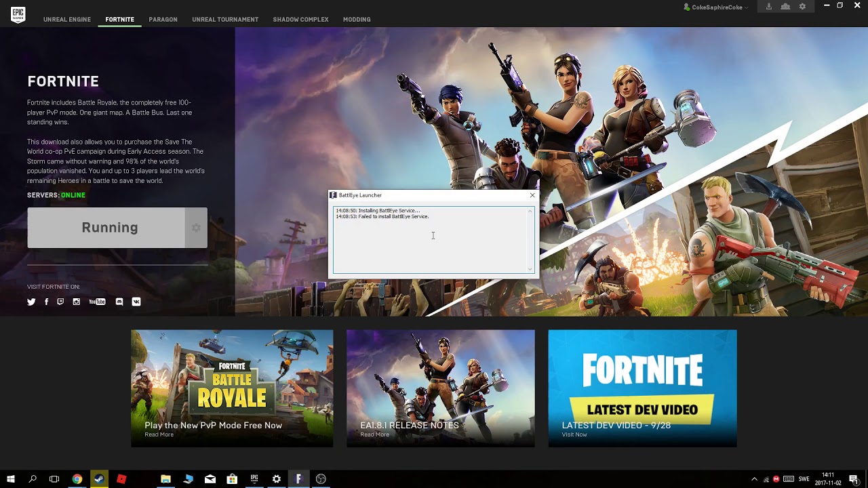Viewport: 868px width, 488px height.
Task: Open the Wi-Fi network tray icon
Action: [766, 479]
